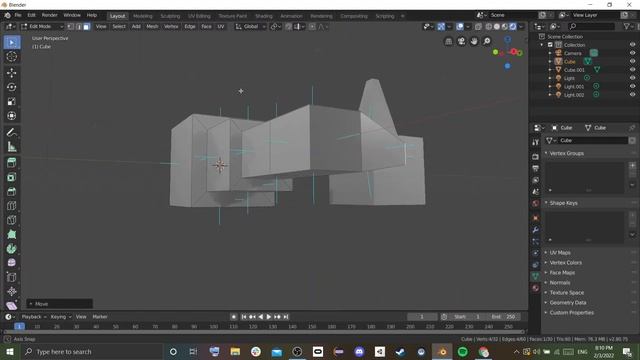Open the Keying menu in timeline
This screenshot has height=360, width=640.
coord(60,317)
